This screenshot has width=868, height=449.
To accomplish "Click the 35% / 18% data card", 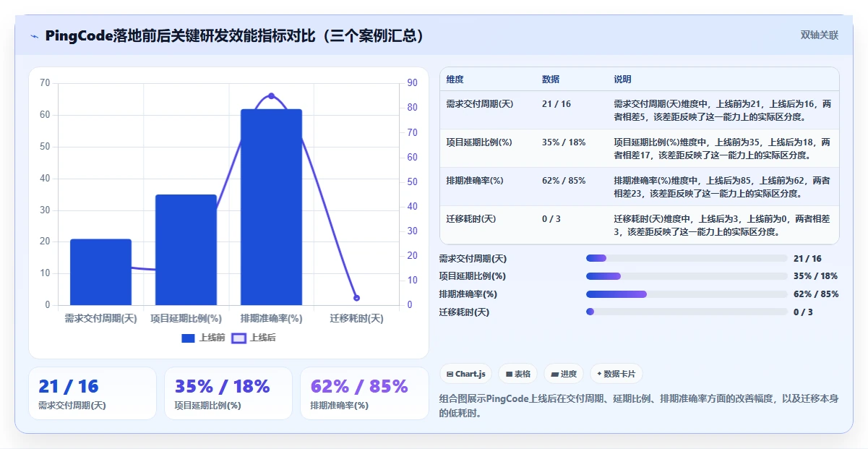I will tap(228, 393).
